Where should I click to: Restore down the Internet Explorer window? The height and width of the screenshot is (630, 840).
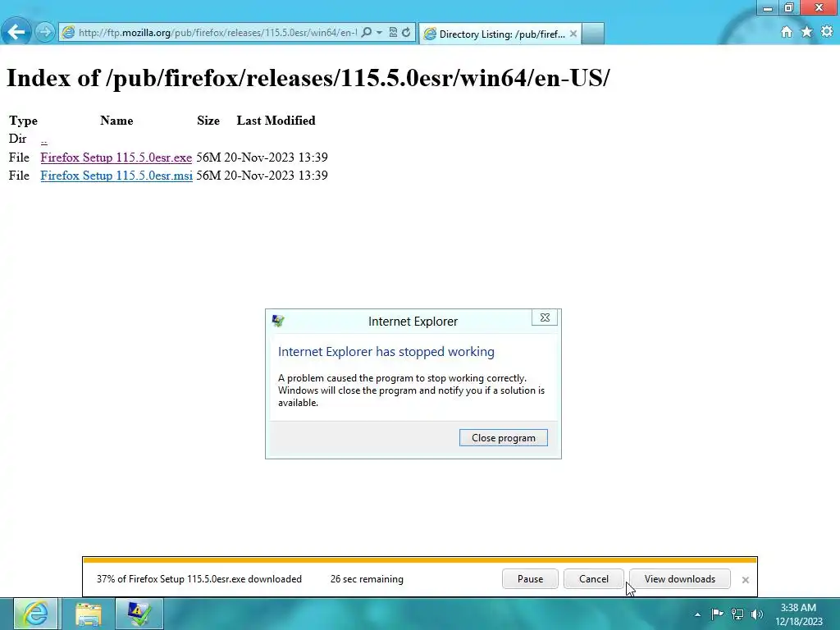tap(788, 7)
